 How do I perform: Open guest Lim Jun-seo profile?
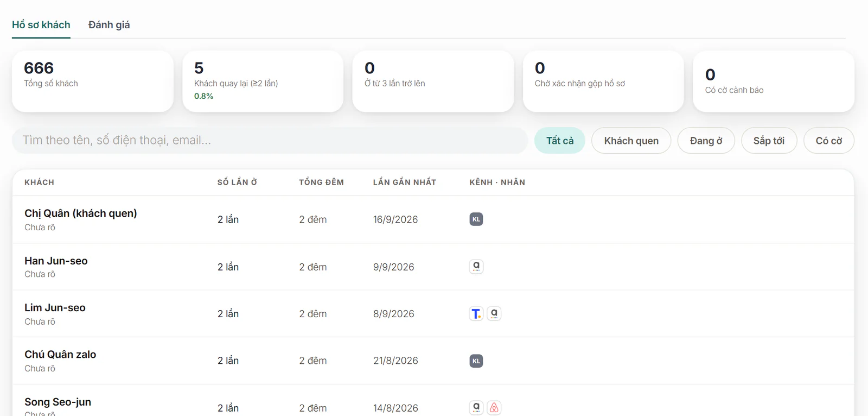[55, 307]
